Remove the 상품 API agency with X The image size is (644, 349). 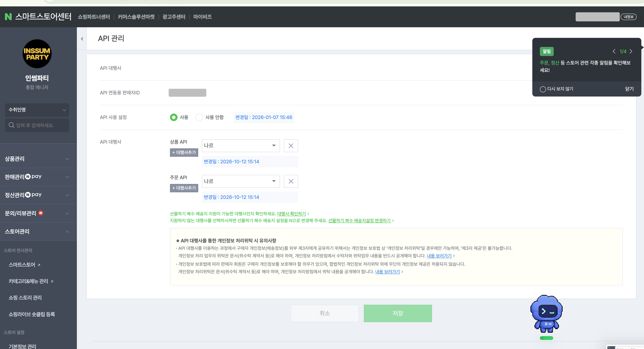(291, 146)
